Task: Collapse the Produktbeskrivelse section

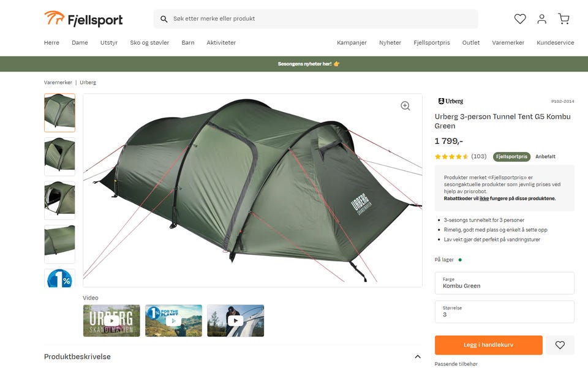Action: 417,357
